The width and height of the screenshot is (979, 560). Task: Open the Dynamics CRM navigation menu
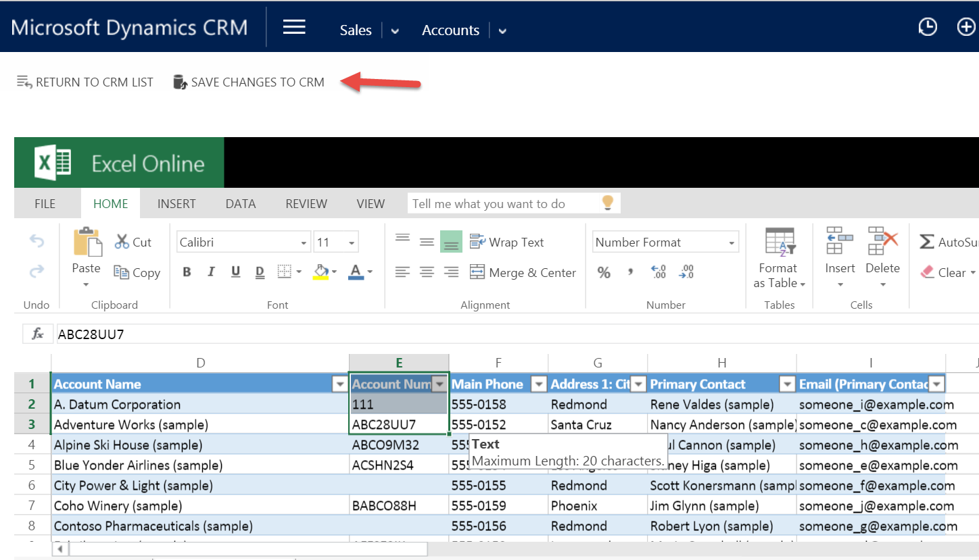(294, 27)
